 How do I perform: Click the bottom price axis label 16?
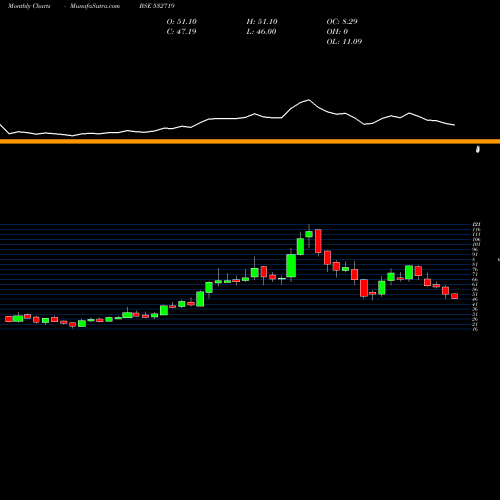(x=475, y=329)
